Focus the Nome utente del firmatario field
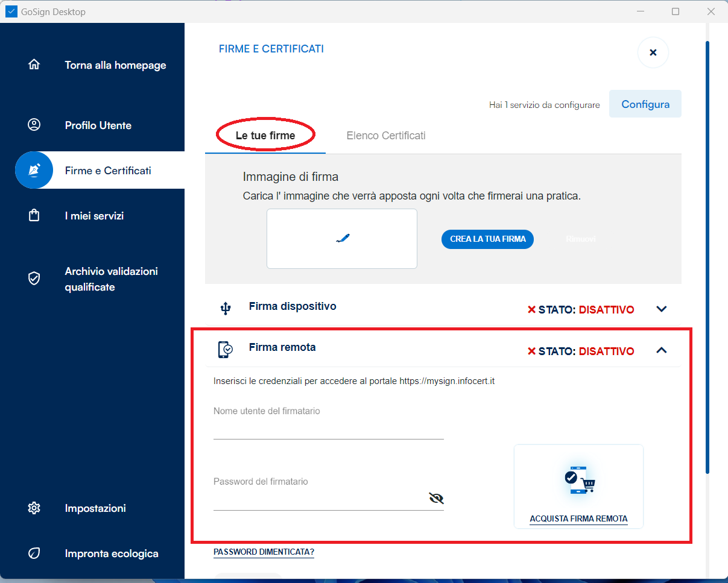 coord(328,430)
